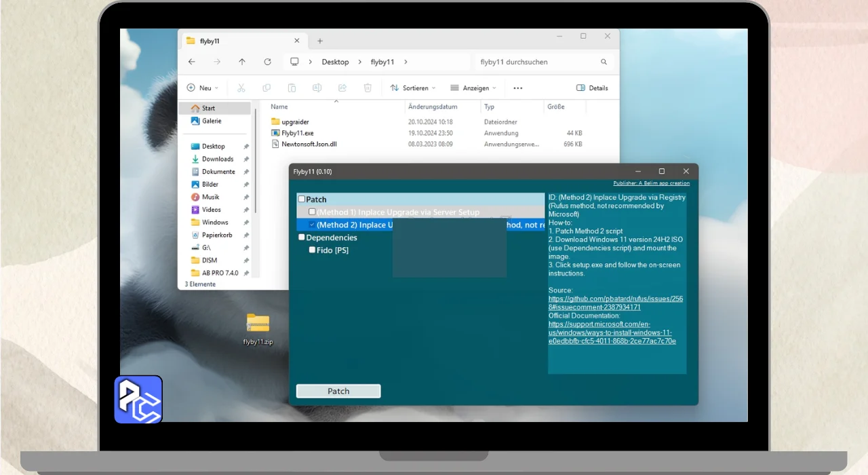Open Papierkorb in the sidebar

pos(216,235)
